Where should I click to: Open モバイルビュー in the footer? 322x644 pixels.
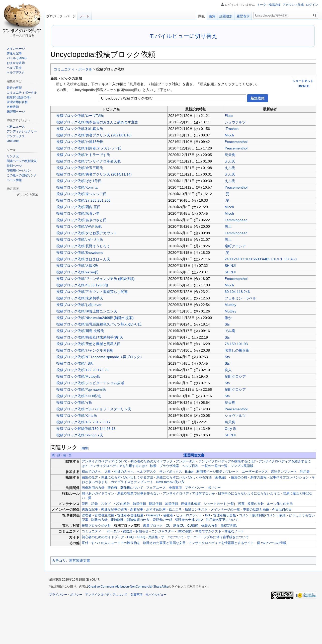coord(156,595)
